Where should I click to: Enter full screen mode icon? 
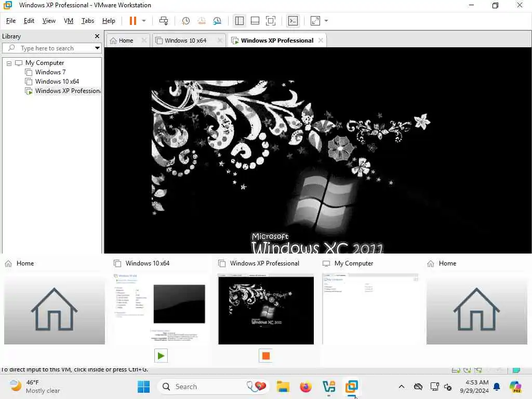270,21
